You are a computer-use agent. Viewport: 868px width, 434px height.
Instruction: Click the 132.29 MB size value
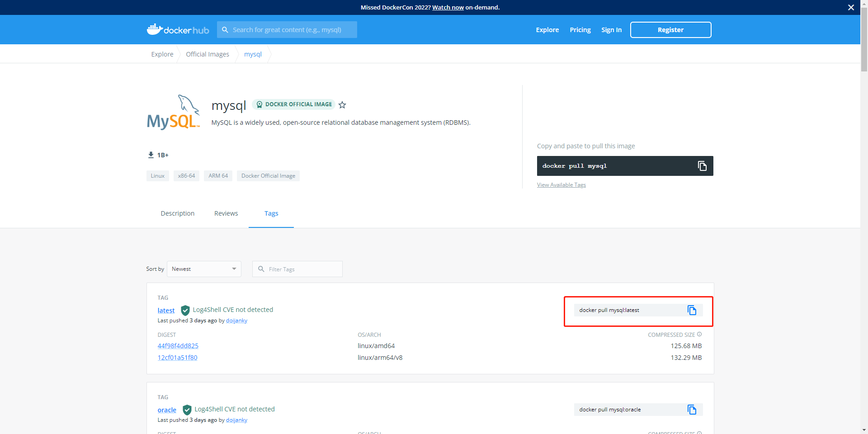686,358
